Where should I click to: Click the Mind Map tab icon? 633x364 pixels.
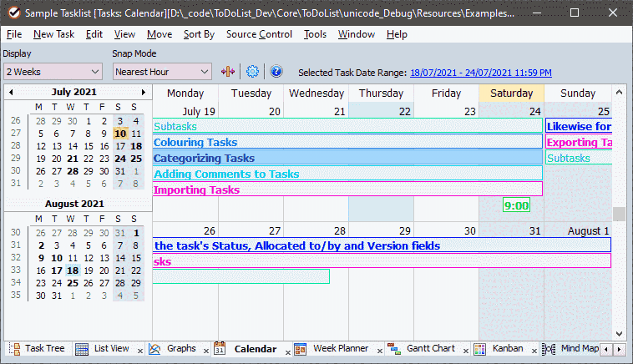click(x=548, y=349)
